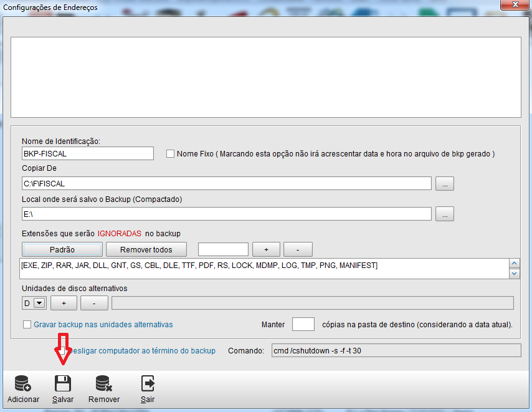
Task: Click the Salvar floppy disk icon
Action: tap(63, 383)
